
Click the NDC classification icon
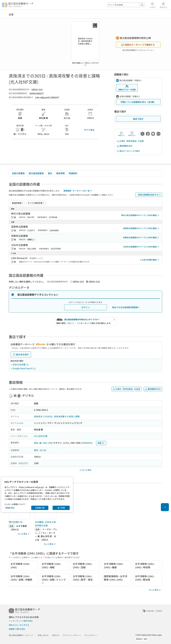pos(67,130)
